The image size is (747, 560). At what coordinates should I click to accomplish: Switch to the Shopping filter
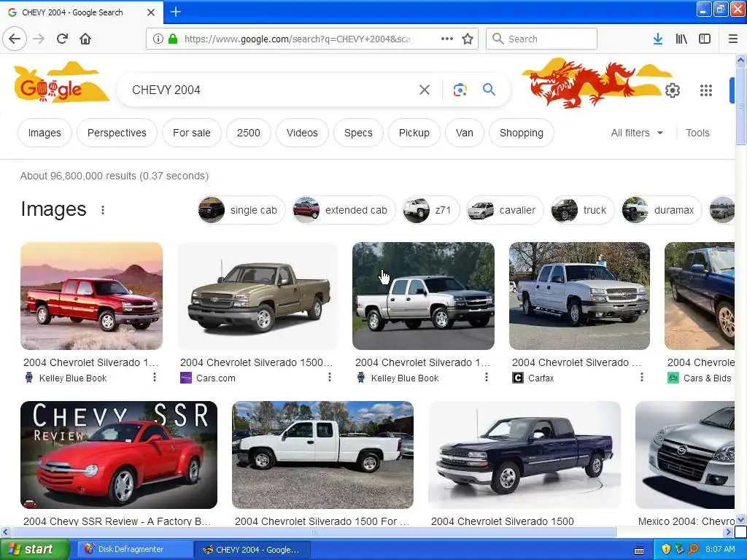521,133
